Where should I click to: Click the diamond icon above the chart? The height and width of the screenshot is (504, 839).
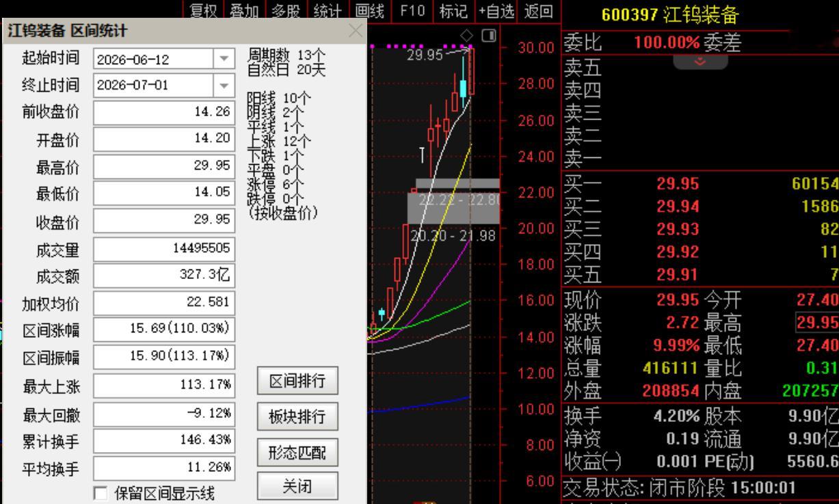(467, 35)
